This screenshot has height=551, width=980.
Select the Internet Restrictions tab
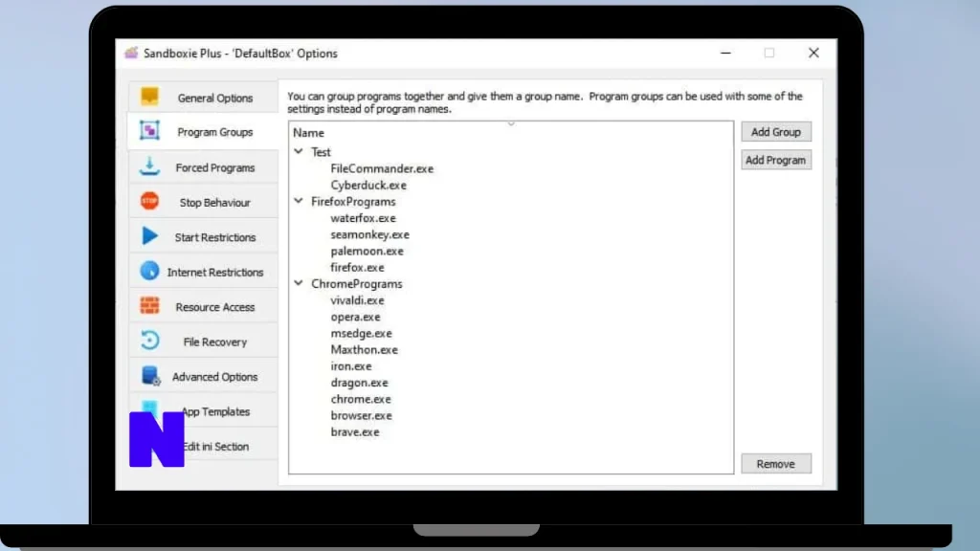coord(203,273)
